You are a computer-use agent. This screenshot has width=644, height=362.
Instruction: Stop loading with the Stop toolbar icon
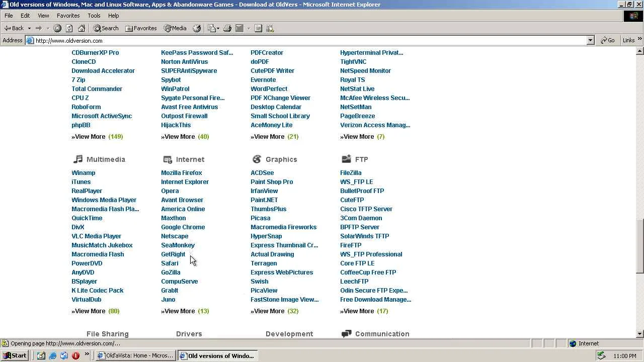pyautogui.click(x=57, y=28)
